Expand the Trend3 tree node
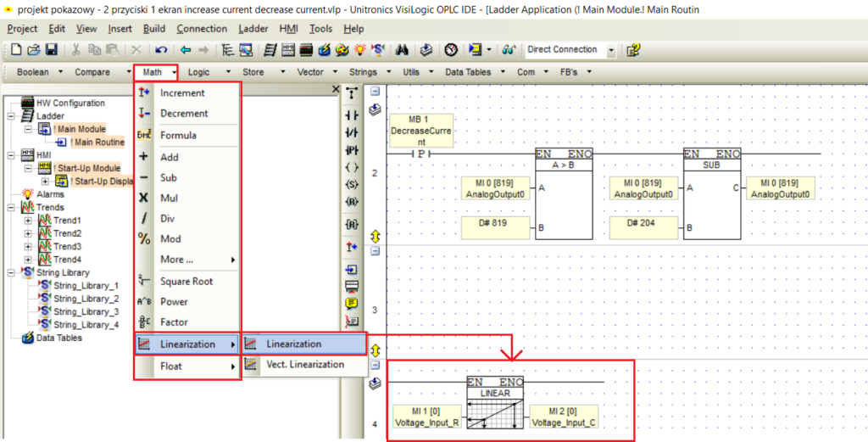The height and width of the screenshot is (442, 868). (28, 247)
